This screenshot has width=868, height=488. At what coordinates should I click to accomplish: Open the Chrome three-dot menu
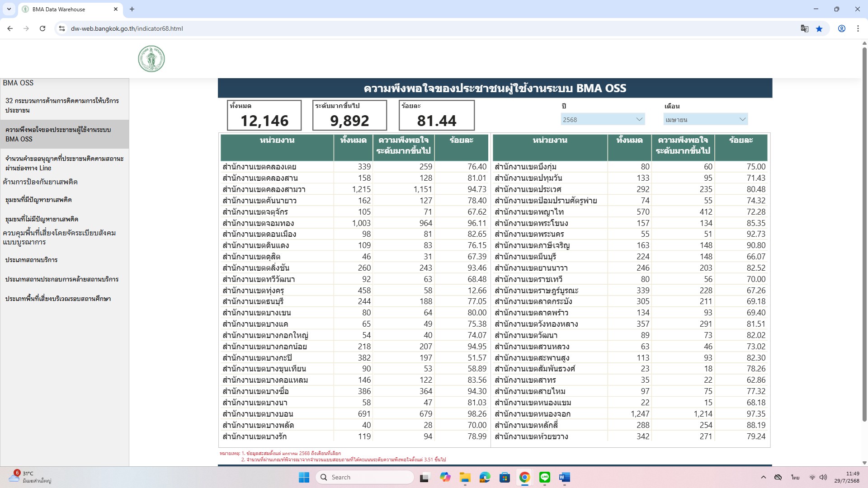point(858,28)
